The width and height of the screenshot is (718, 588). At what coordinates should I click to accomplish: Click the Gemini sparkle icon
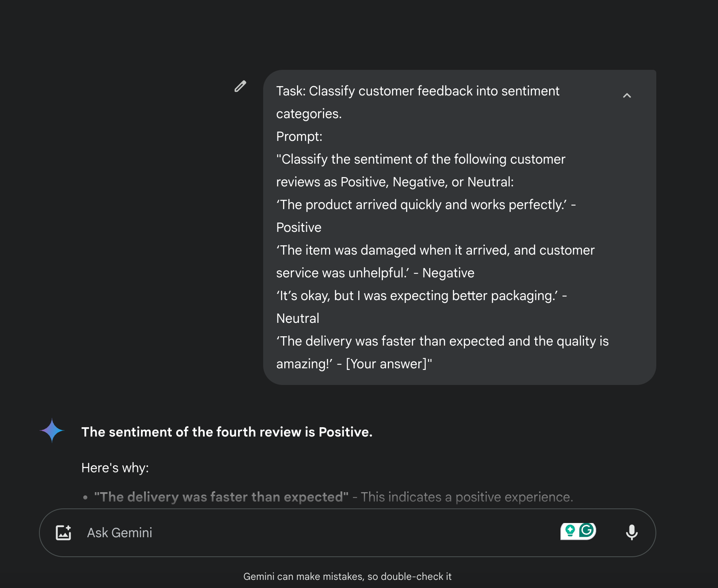(x=52, y=430)
